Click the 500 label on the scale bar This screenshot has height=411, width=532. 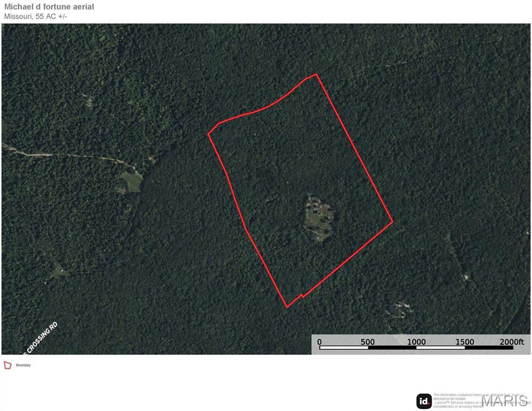coord(368,342)
